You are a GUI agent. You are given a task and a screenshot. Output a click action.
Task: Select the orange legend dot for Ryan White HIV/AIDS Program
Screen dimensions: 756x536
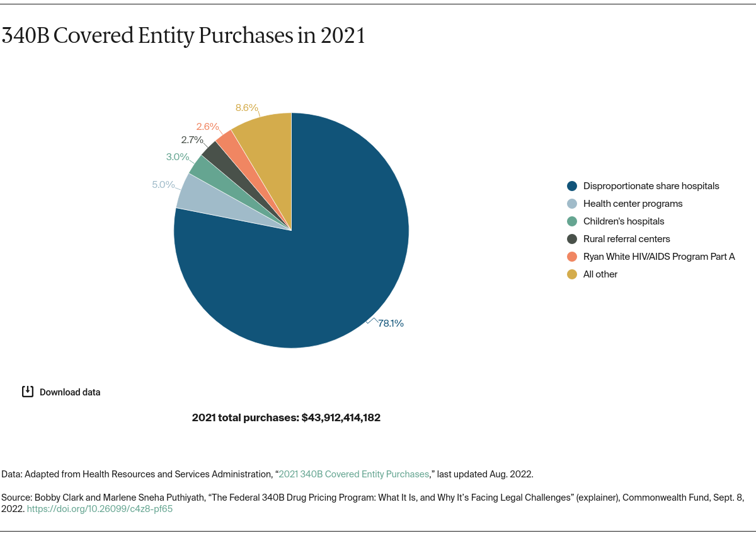click(x=572, y=256)
